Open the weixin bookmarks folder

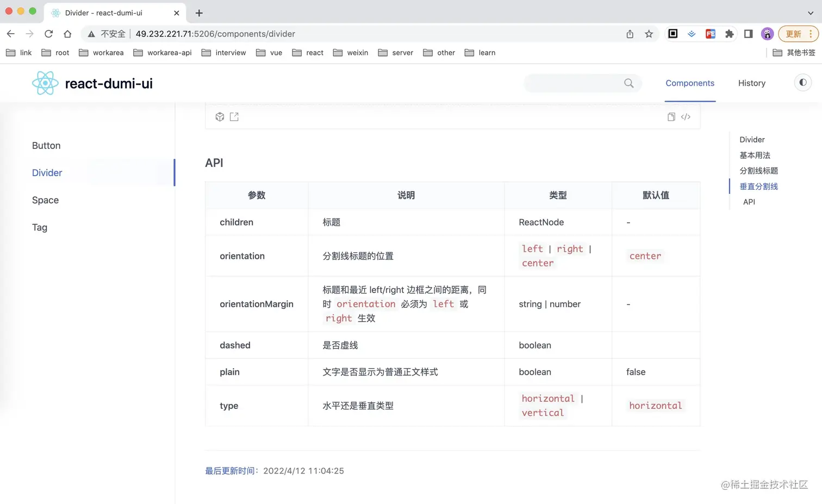point(351,53)
